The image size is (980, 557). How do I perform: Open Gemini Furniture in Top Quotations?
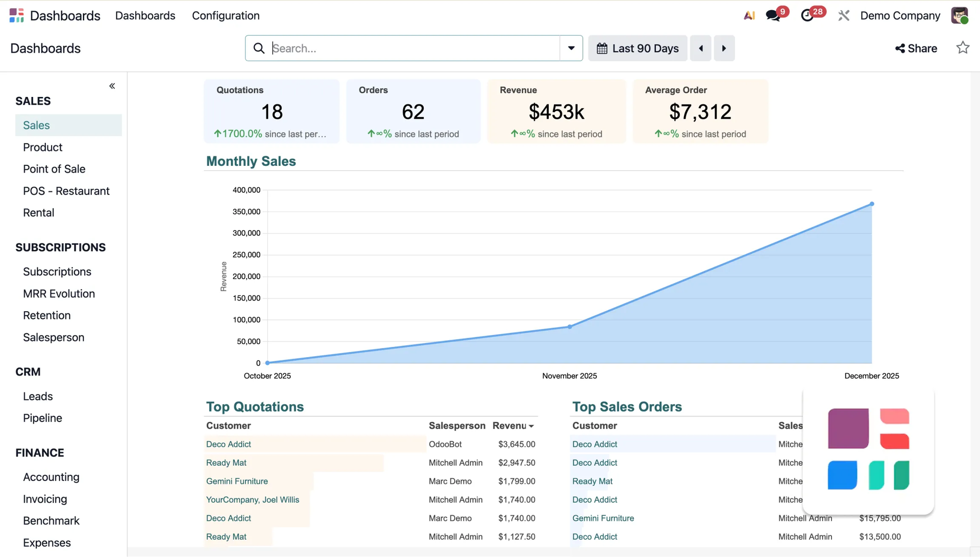click(237, 481)
